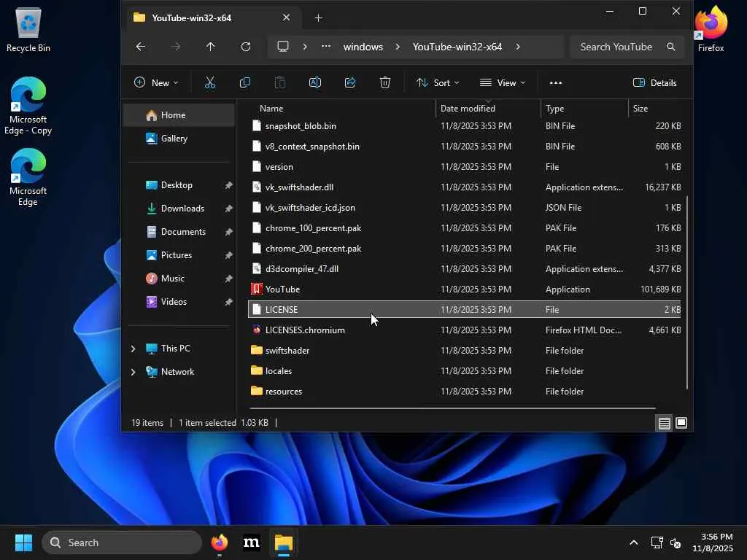Viewport: 747px width, 560px height.
Task: Click the pin icon next to Videos
Action: point(228,302)
